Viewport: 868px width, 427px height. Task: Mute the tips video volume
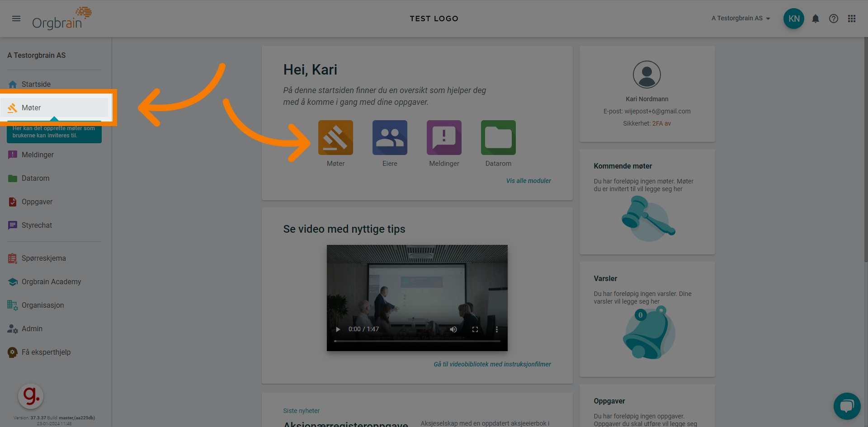453,329
